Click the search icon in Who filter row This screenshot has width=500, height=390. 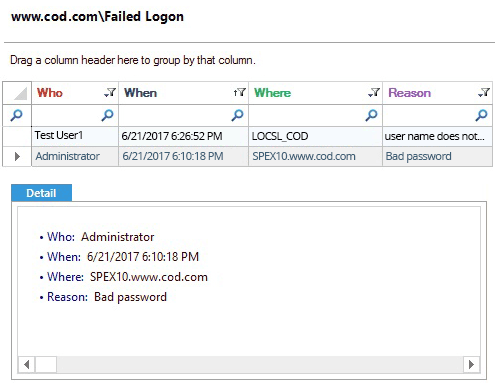(x=107, y=115)
